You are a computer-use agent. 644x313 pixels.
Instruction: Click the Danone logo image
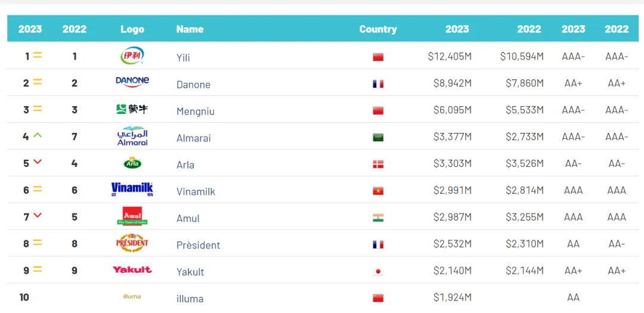132,82
